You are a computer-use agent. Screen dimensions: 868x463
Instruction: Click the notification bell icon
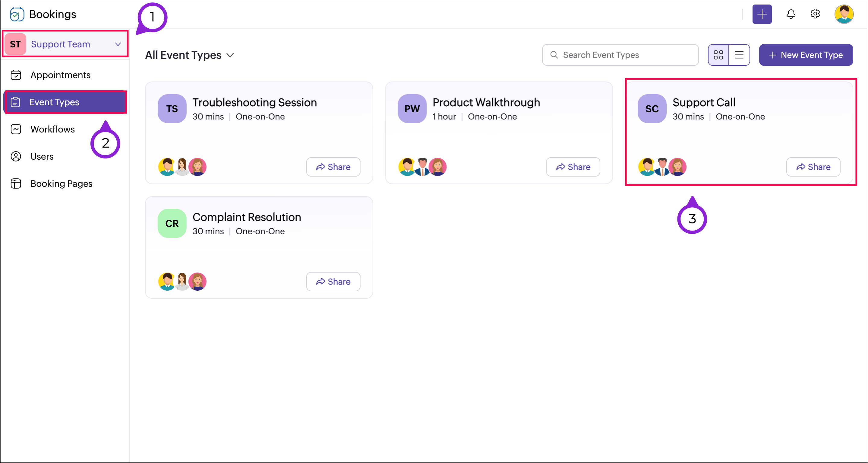coord(791,14)
